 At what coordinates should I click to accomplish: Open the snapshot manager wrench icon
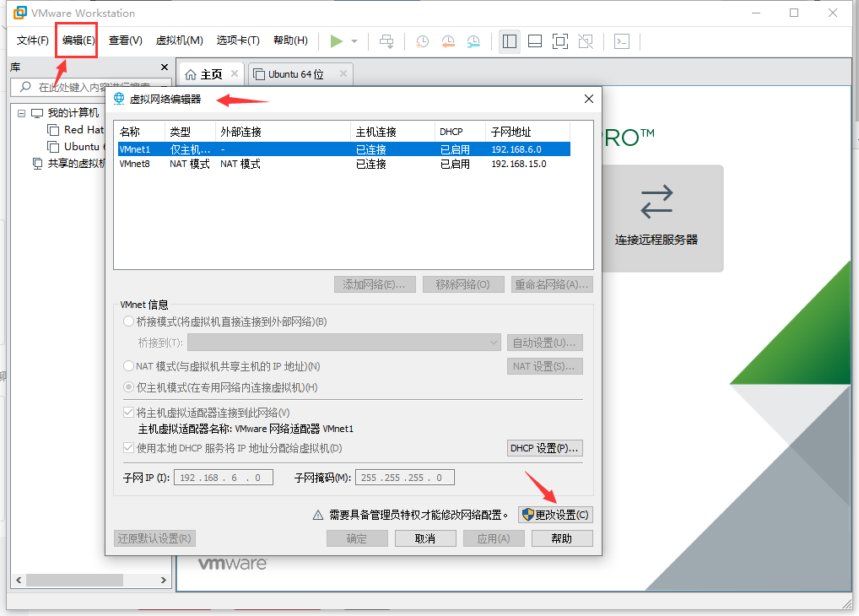tap(473, 41)
